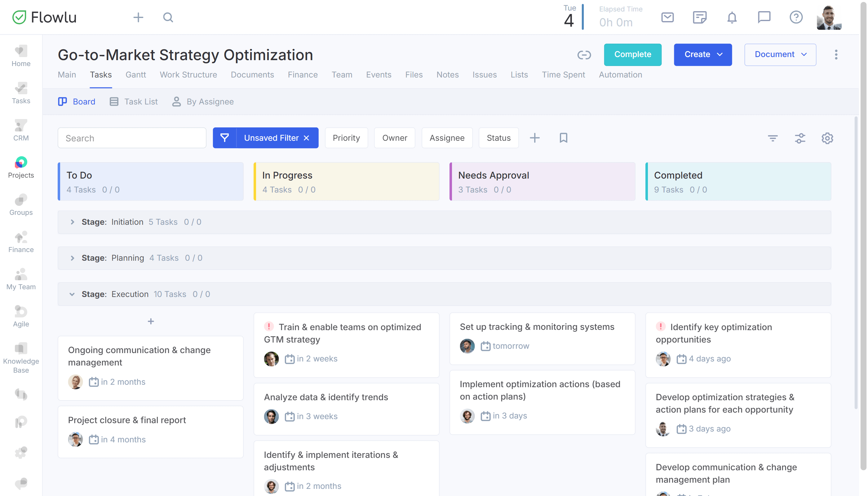Viewport: 868px width, 496px height.
Task: Open the three-dot project menu
Action: 836,55
